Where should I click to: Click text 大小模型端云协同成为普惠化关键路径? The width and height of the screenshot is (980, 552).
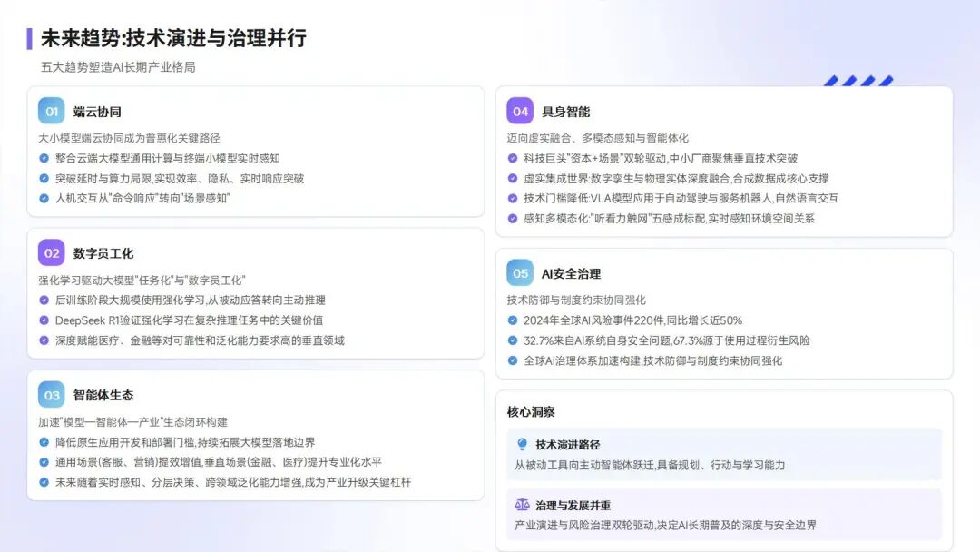(x=129, y=138)
